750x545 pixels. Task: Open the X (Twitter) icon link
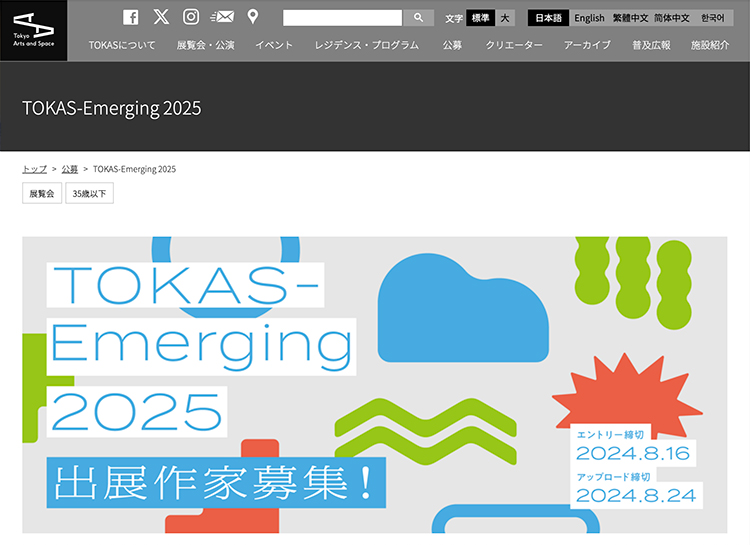(x=161, y=17)
